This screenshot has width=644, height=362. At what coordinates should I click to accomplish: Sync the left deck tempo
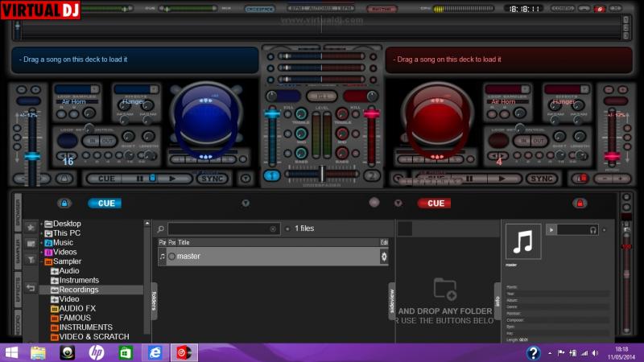213,179
